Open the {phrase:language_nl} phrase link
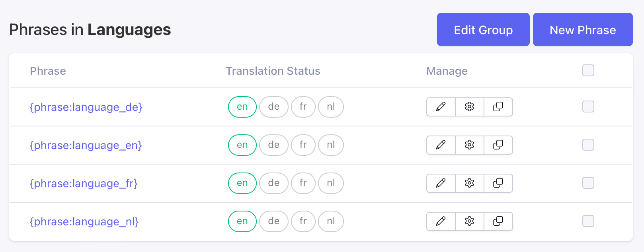The height and width of the screenshot is (252, 644). pos(84,222)
